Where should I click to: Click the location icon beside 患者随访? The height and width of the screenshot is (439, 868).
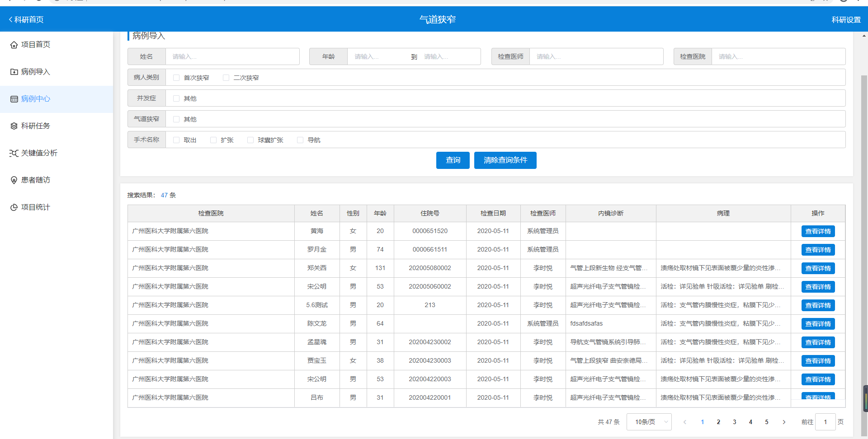click(x=14, y=180)
